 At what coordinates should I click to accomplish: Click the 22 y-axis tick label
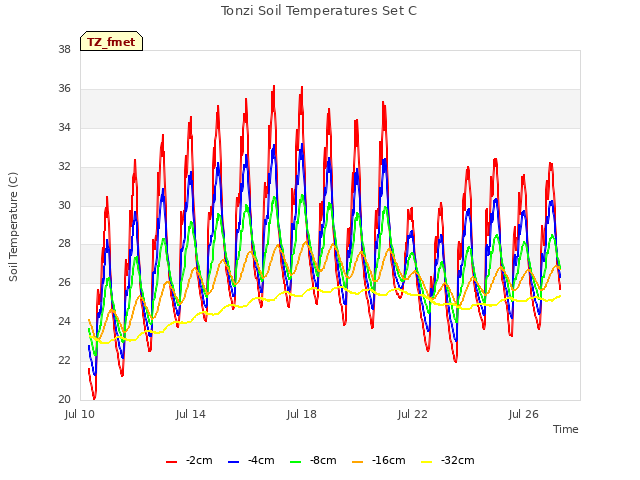tap(64, 360)
